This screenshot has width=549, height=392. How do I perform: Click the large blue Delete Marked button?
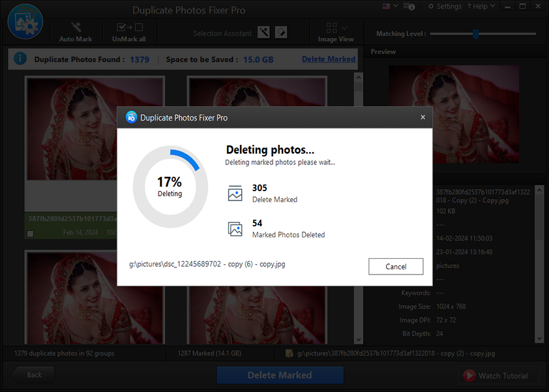pyautogui.click(x=280, y=375)
